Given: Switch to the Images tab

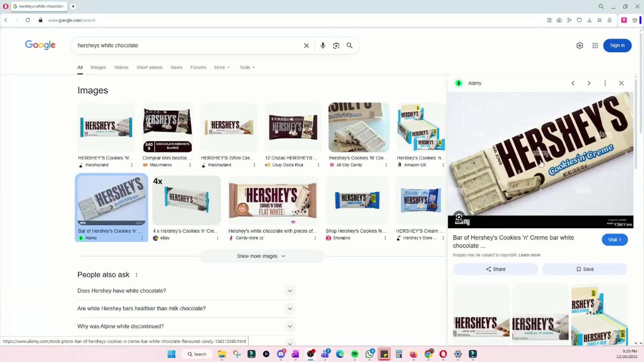Looking at the screenshot, I should [x=98, y=67].
